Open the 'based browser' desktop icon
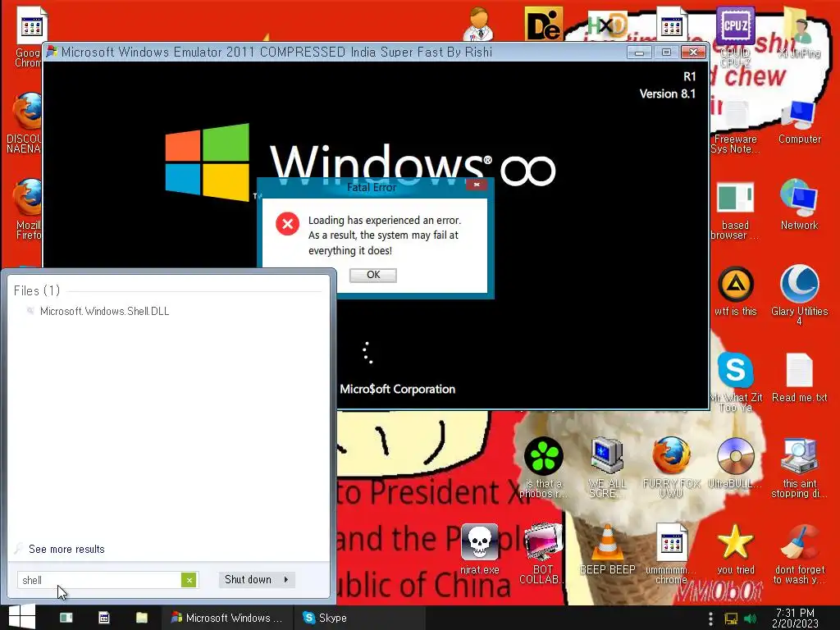 click(736, 210)
